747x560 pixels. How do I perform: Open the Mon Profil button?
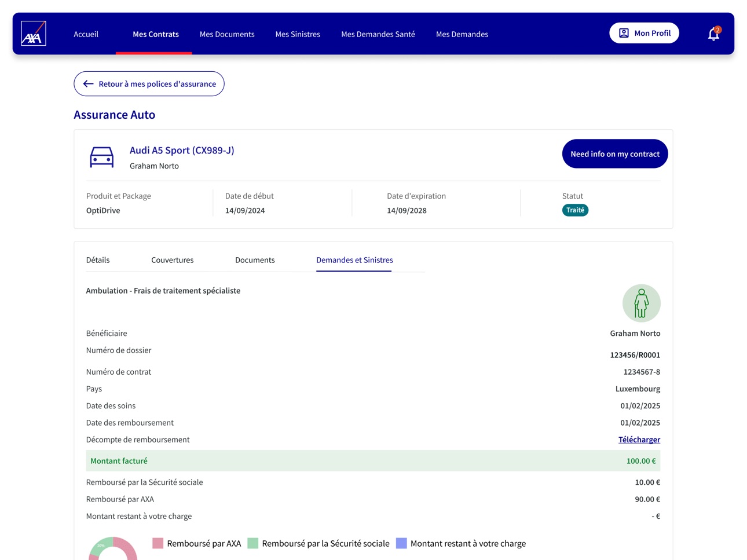click(x=644, y=33)
